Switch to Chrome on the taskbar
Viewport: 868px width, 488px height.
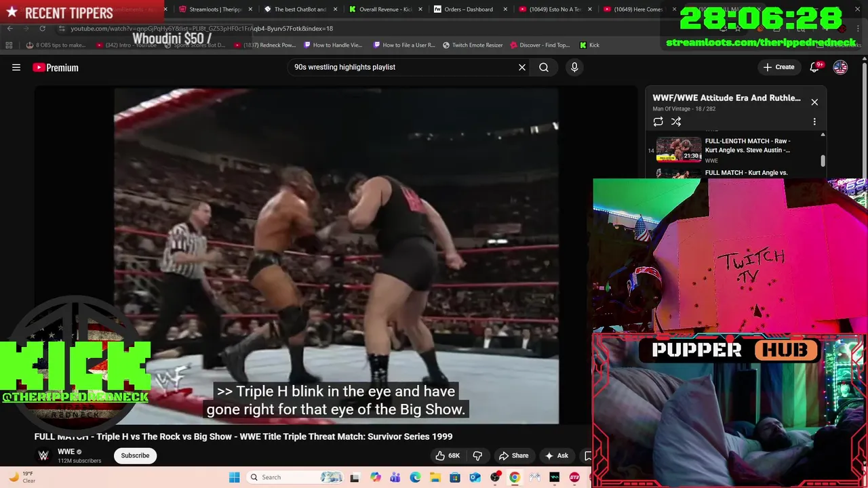[515, 477]
